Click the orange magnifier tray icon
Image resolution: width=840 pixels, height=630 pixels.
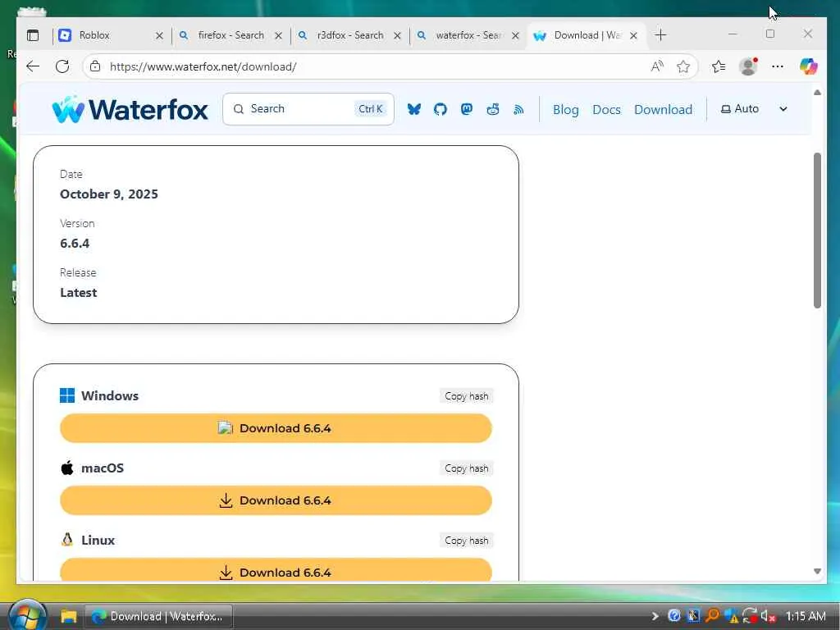click(712, 616)
